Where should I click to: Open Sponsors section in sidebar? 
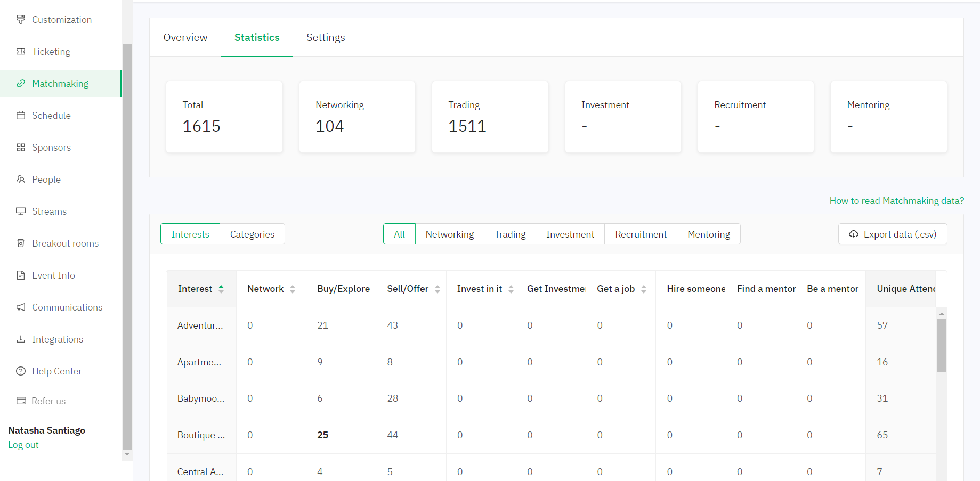[61, 148]
